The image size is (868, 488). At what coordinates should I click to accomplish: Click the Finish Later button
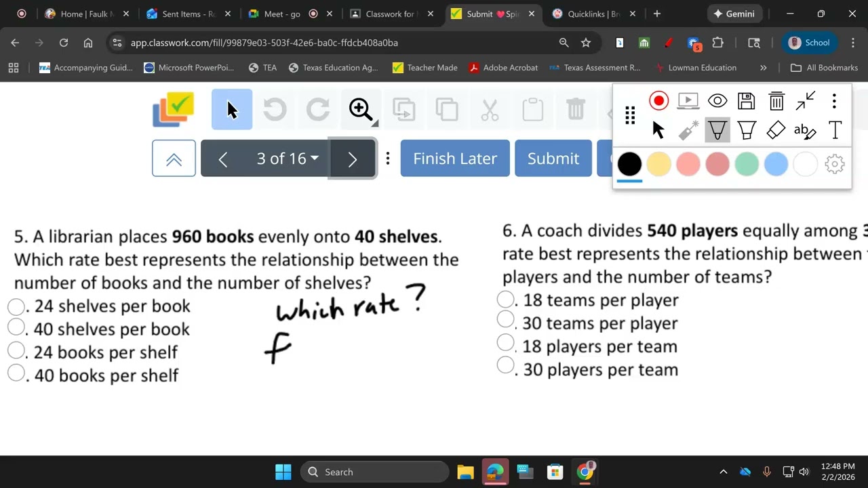point(455,159)
